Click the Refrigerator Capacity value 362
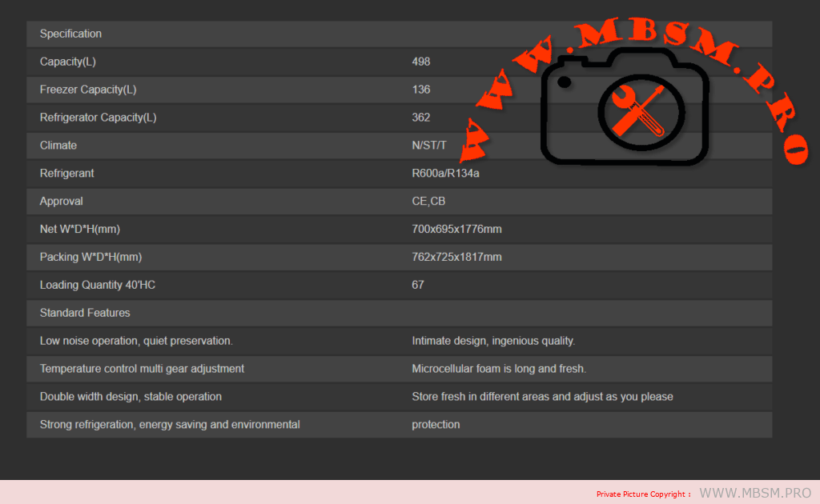 [421, 118]
